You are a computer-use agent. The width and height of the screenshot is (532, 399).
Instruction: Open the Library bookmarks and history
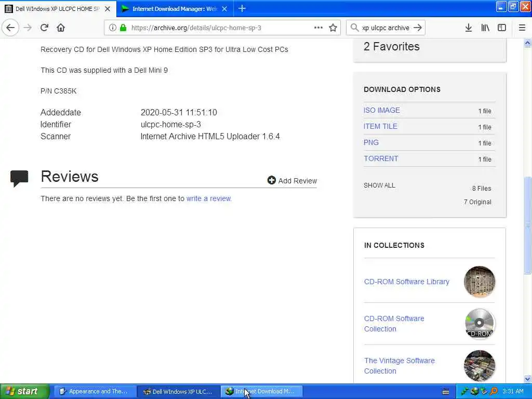pyautogui.click(x=485, y=28)
